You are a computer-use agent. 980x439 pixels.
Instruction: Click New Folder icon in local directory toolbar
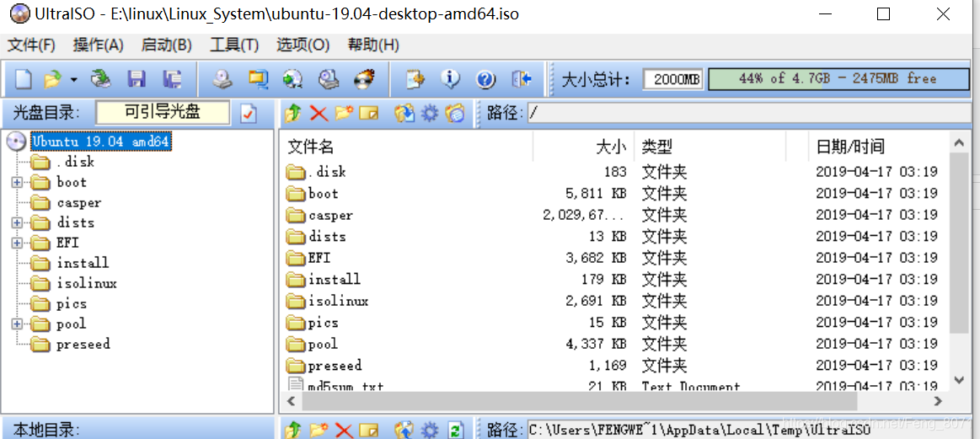coord(319,430)
